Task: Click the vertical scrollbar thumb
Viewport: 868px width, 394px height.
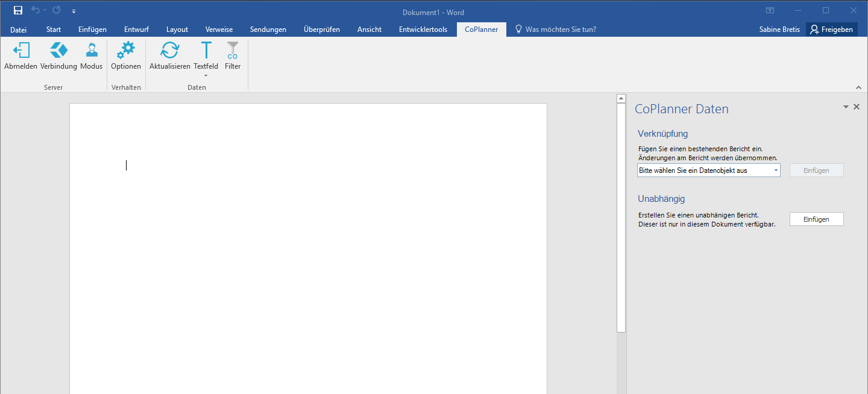Action: (x=621, y=217)
